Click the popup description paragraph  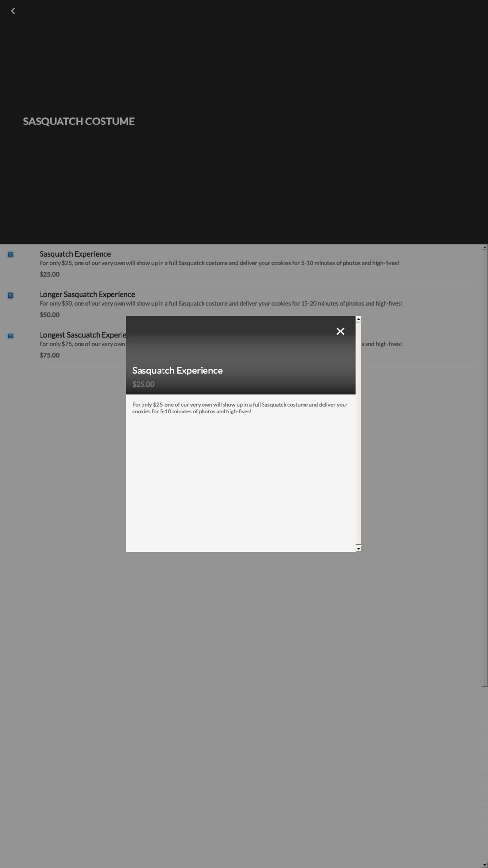pyautogui.click(x=240, y=408)
